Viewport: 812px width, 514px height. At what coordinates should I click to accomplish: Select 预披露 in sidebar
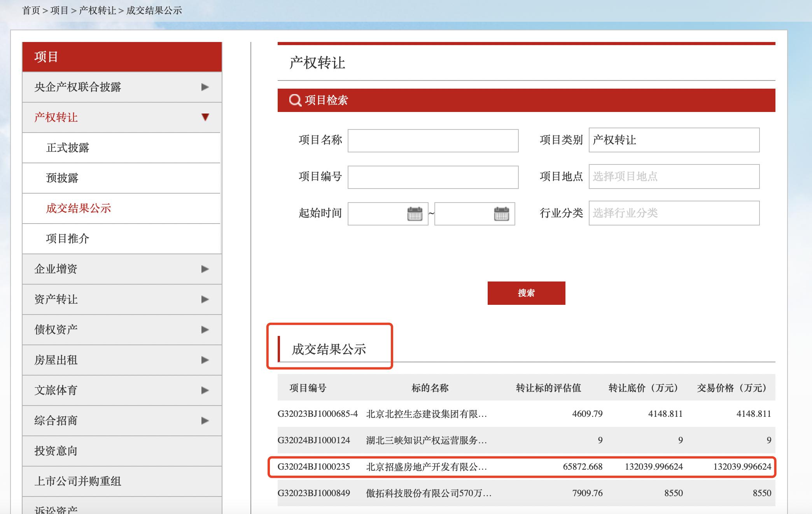[x=62, y=178]
